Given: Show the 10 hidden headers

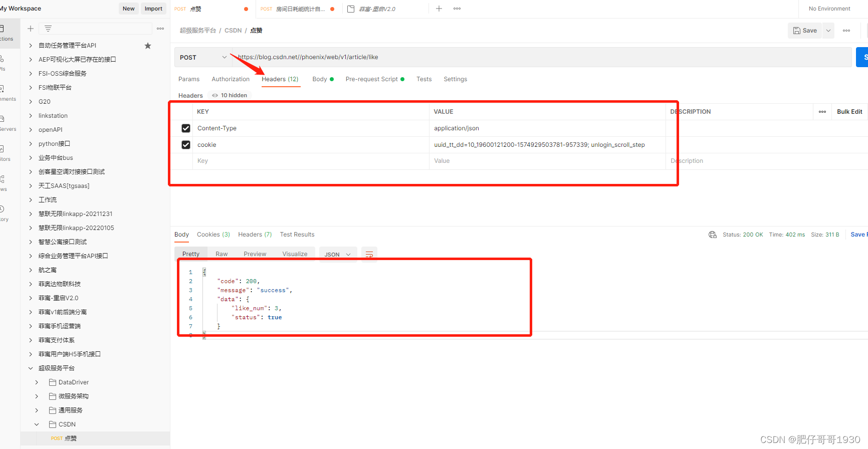Looking at the screenshot, I should (230, 95).
